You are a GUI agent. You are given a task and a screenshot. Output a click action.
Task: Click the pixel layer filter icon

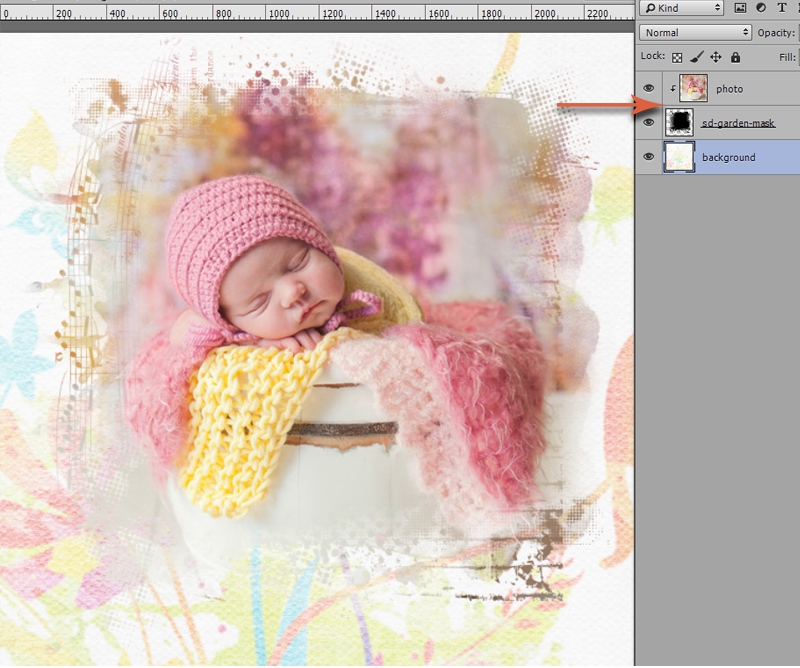(x=740, y=8)
